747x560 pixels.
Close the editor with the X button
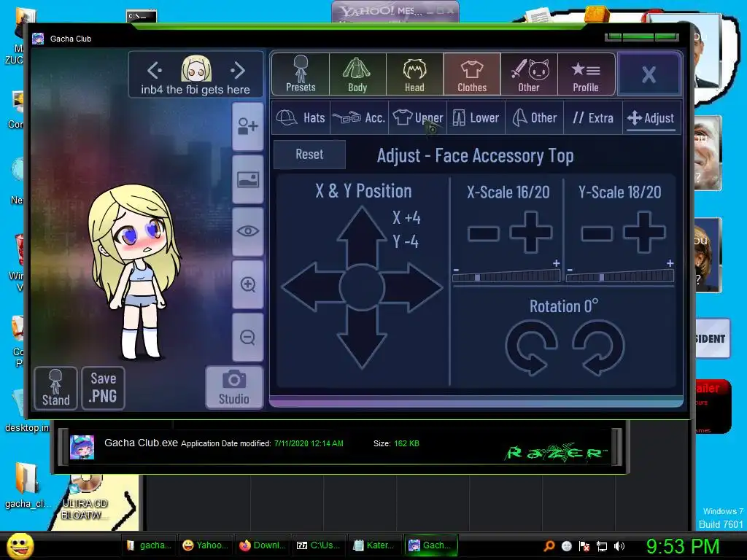pos(649,74)
